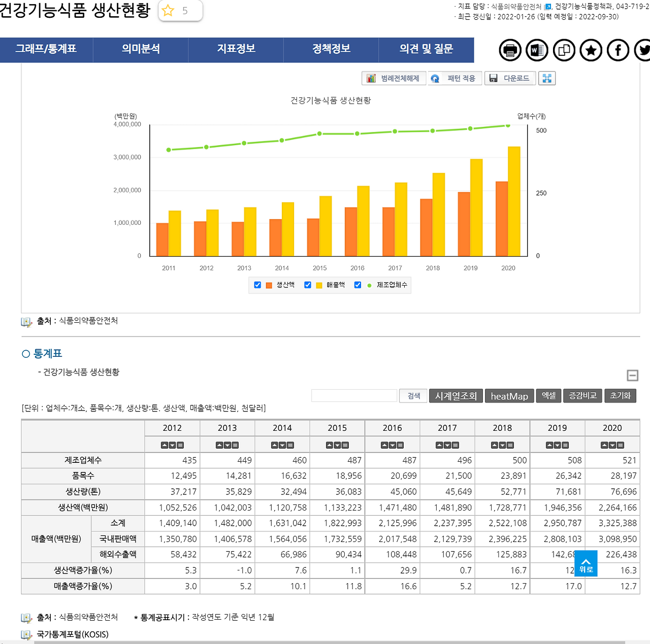
Task: Sort 2018 column descending with down arrow
Action: 503,445
